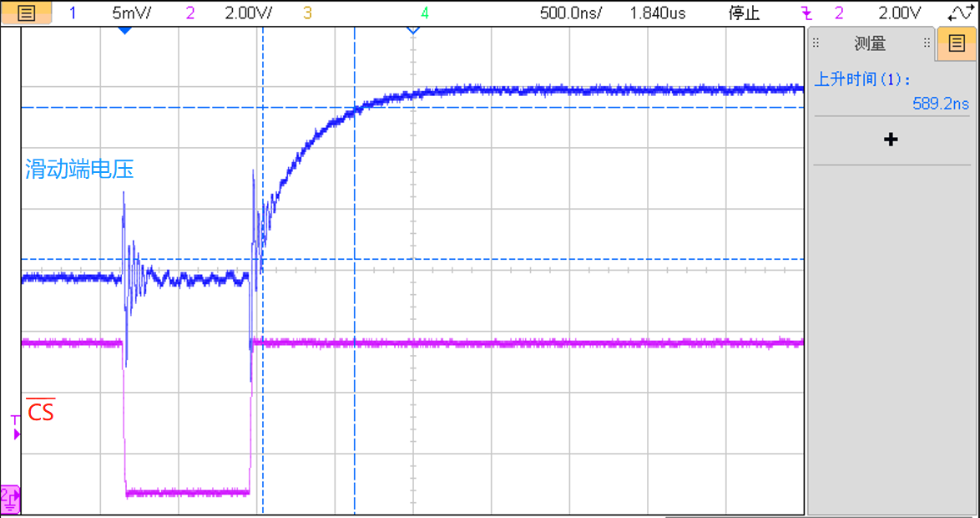Click the 停止 run status button
Screen dimensions: 980x518
(x=744, y=13)
